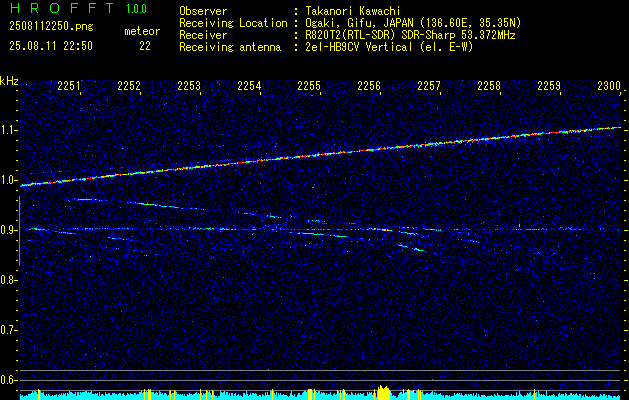This screenshot has width=629, height=400.
Task: Click the large yellow signal peak near 2256
Action: (384, 392)
